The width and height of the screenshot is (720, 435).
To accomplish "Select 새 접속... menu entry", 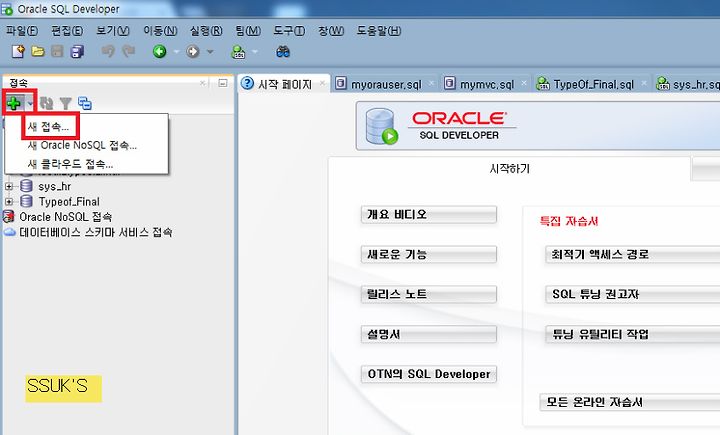I will coord(49,126).
